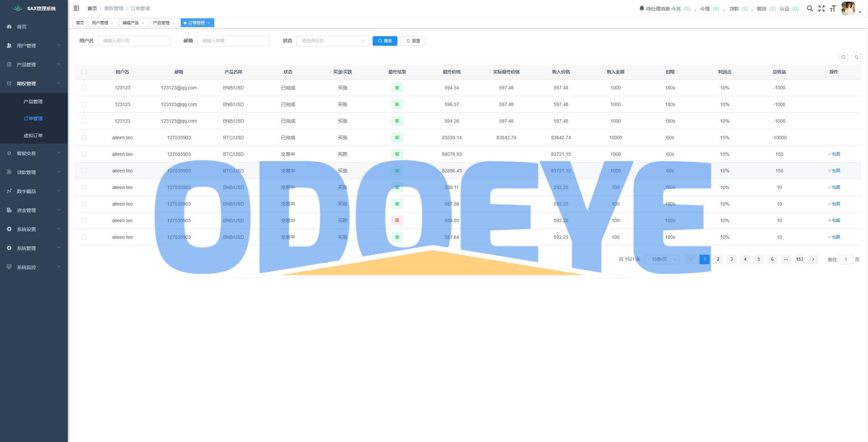Image resolution: width=868 pixels, height=442 pixels.
Task: Click 首页 in the breadcrumb
Action: [x=92, y=8]
